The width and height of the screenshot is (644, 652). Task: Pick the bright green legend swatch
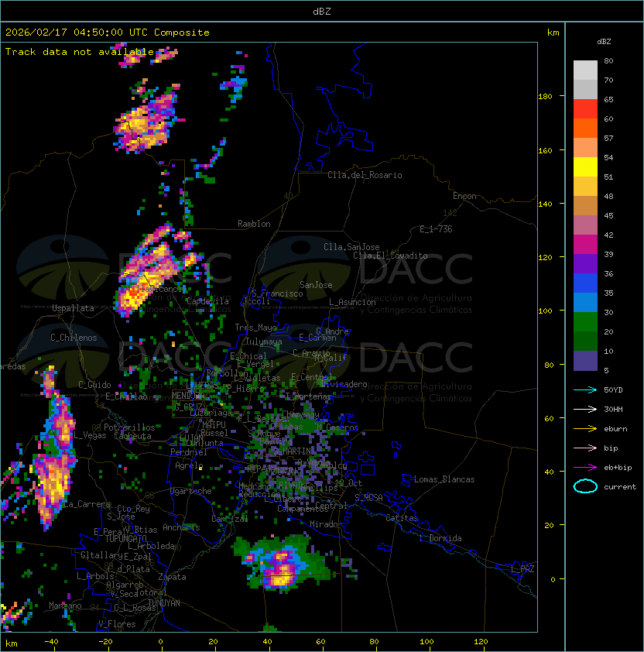point(585,322)
